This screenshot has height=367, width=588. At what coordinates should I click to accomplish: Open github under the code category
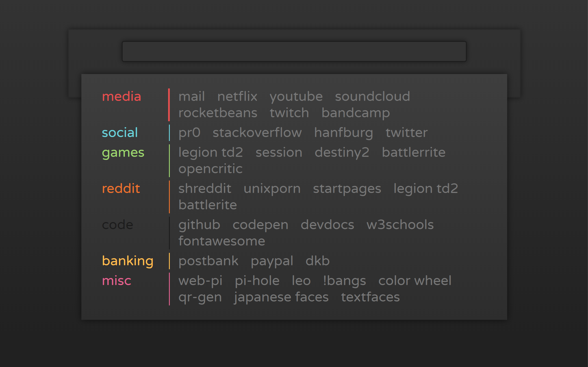point(199,225)
